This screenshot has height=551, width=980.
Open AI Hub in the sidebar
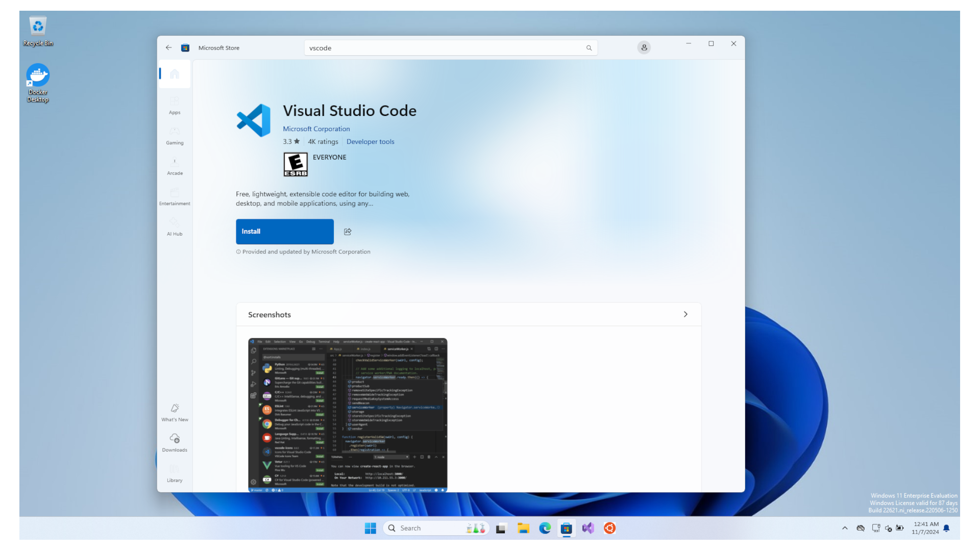(x=175, y=227)
